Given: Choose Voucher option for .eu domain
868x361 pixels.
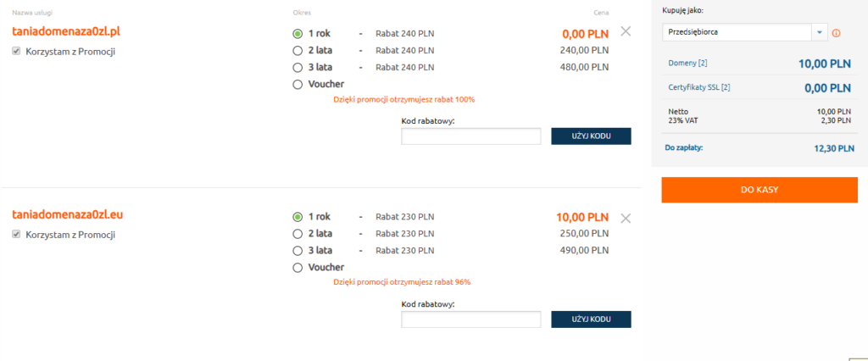Looking at the screenshot, I should [x=298, y=268].
